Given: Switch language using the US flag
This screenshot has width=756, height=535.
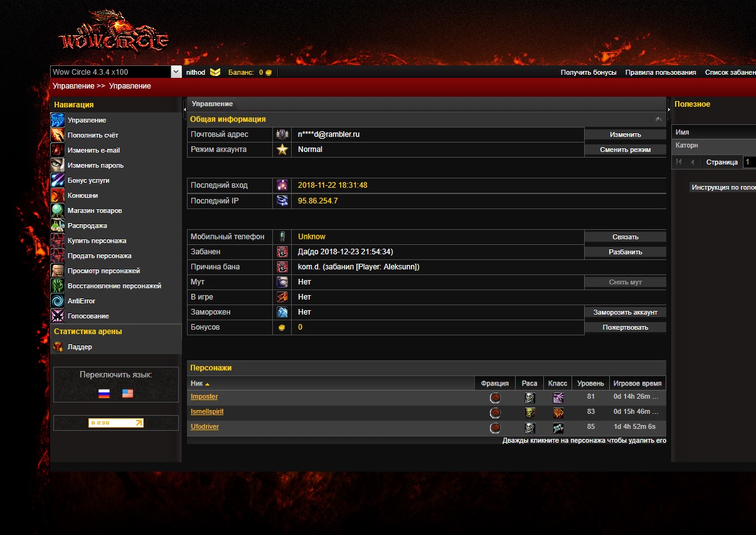Looking at the screenshot, I should 128,394.
